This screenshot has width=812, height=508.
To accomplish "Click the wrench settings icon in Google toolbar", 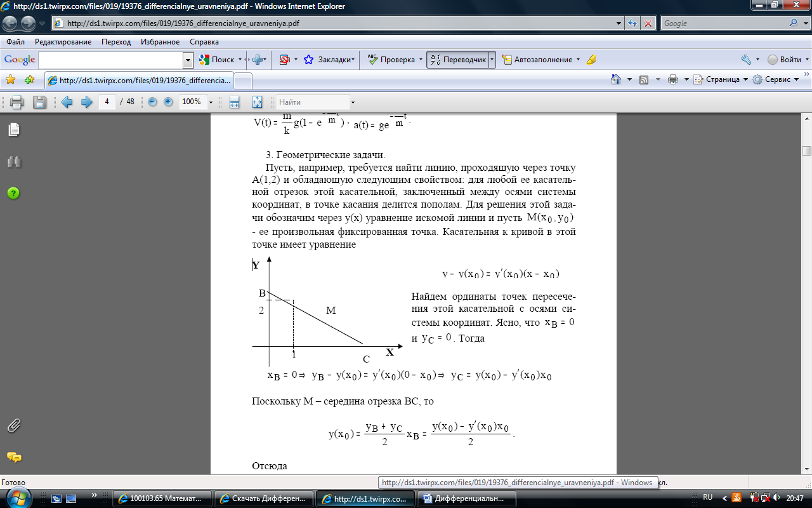I will [746, 60].
